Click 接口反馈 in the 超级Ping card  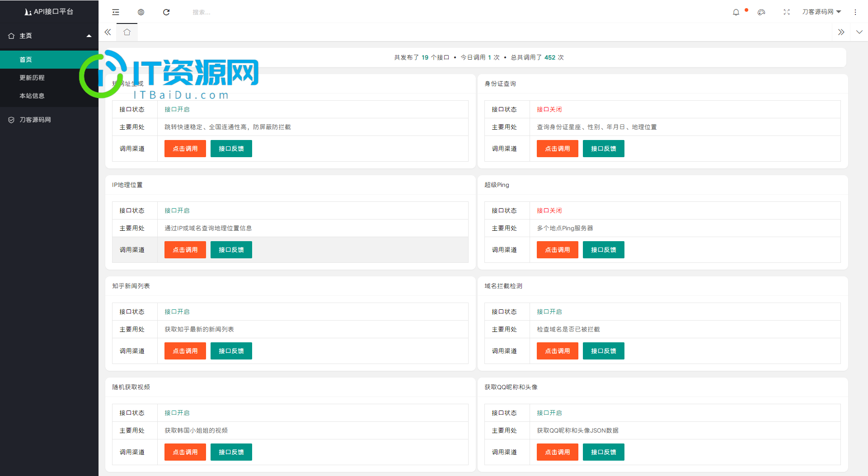point(604,250)
